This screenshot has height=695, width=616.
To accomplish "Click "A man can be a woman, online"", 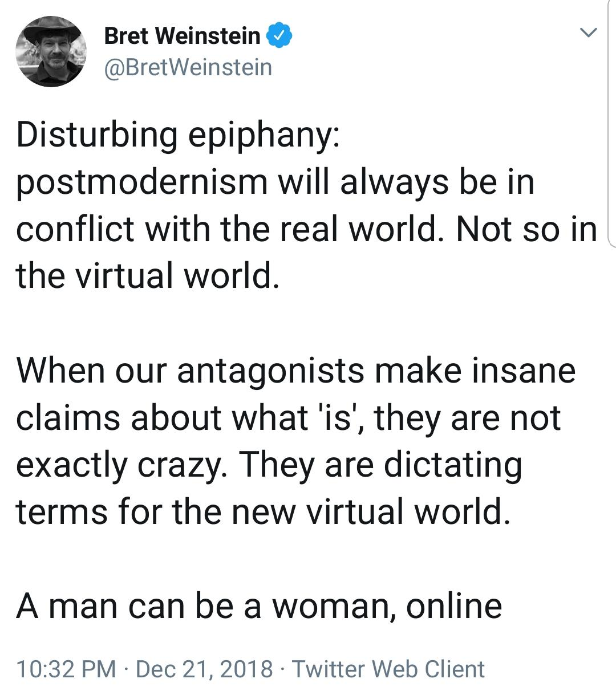I will point(259,606).
